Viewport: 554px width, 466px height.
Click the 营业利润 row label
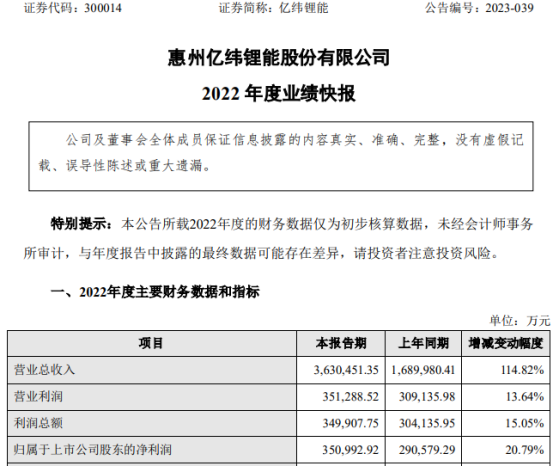[38, 396]
